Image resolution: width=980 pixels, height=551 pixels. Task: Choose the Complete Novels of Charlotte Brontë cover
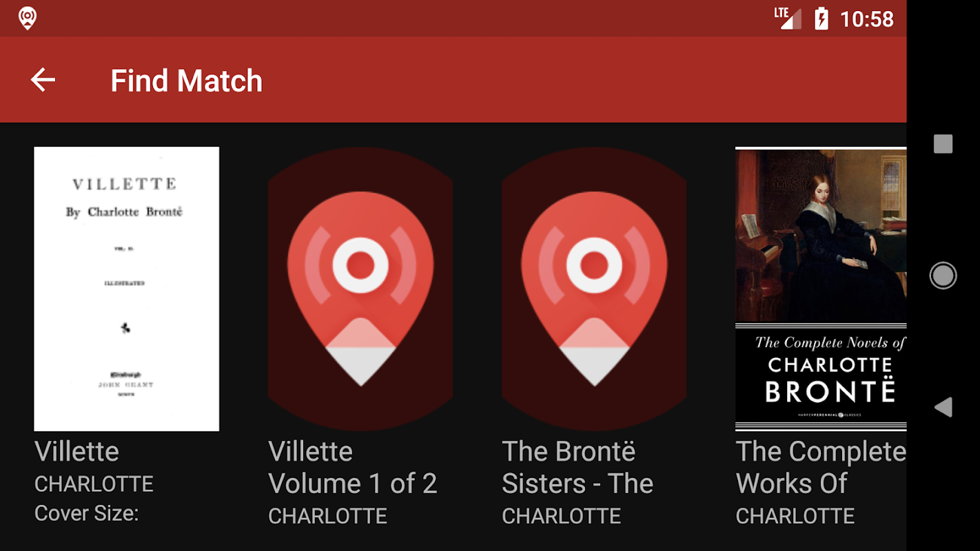pos(821,289)
